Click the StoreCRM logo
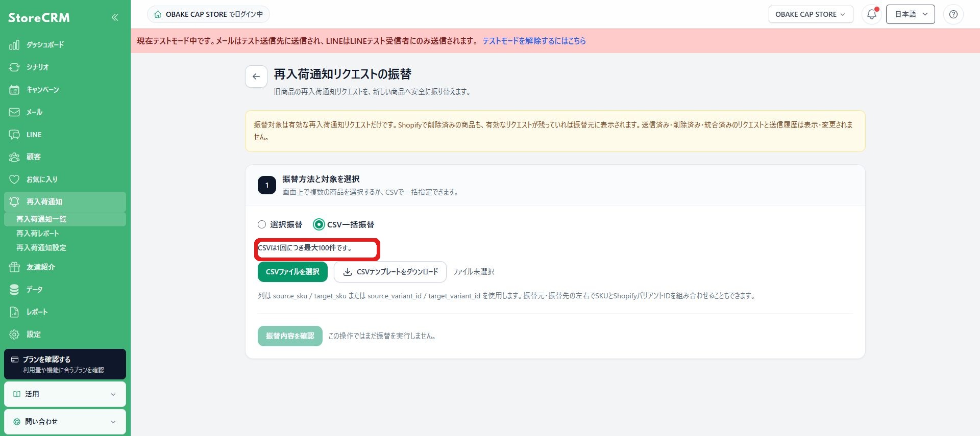The image size is (980, 436). (39, 17)
